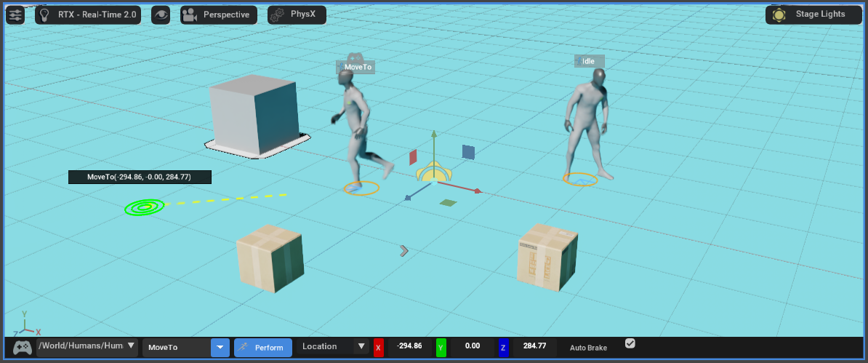Click the Y value field 0.00
The image size is (868, 363).
click(x=473, y=346)
